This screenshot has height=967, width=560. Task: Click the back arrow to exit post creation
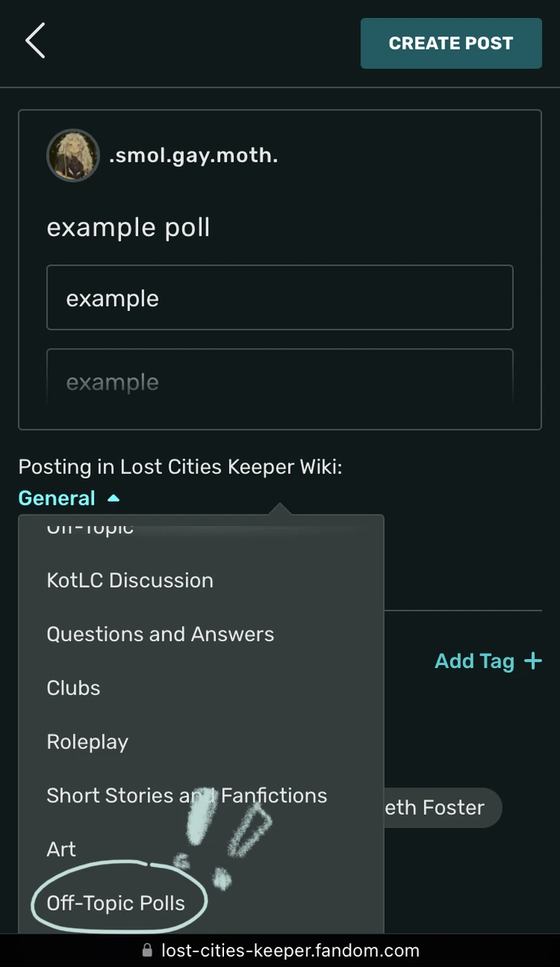[35, 41]
